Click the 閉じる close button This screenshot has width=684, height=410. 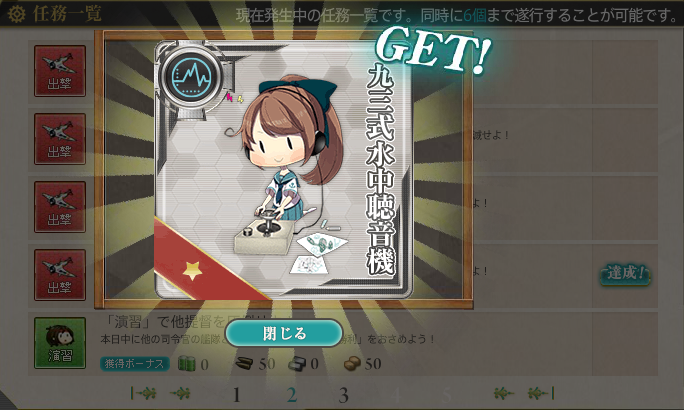point(284,333)
